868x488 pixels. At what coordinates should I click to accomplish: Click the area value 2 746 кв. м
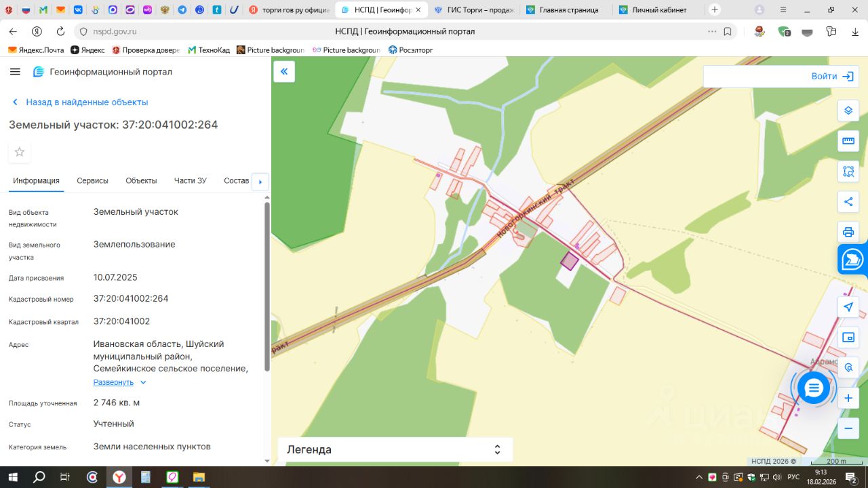[x=117, y=403]
